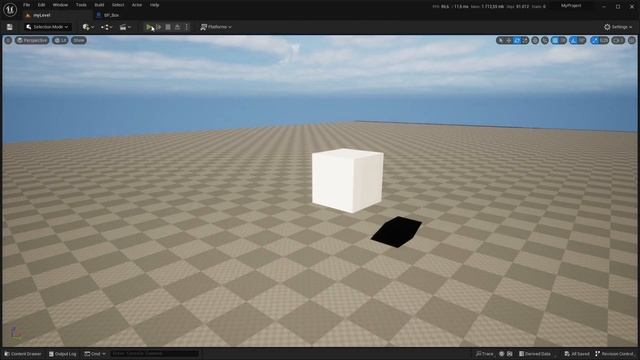The height and width of the screenshot is (360, 640).
Task: Switch to the BP_Box blueprint tab
Action: [x=107, y=15]
